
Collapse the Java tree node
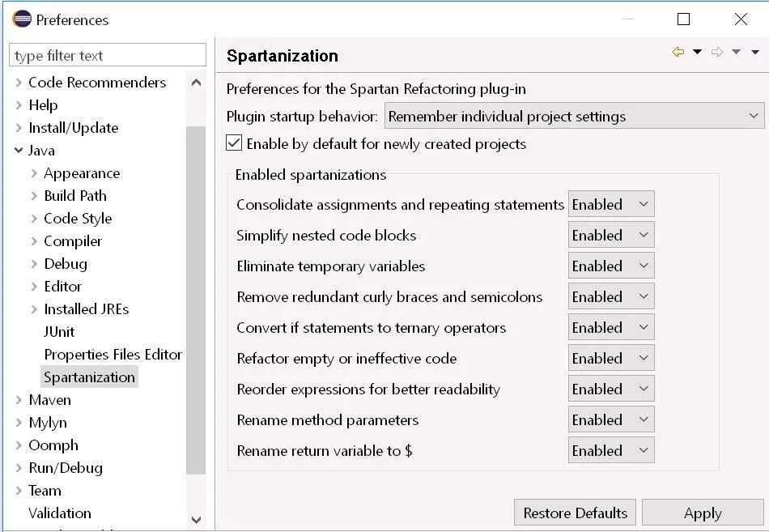(x=19, y=150)
